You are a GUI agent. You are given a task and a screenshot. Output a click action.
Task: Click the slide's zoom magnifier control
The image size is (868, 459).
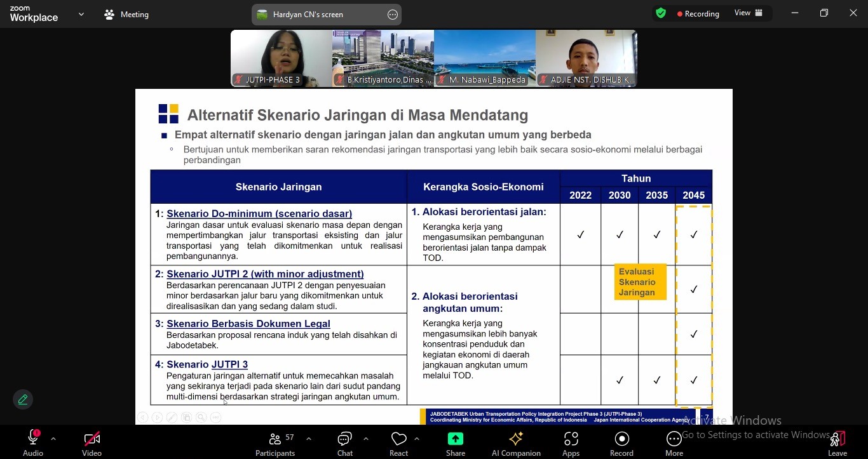(201, 417)
